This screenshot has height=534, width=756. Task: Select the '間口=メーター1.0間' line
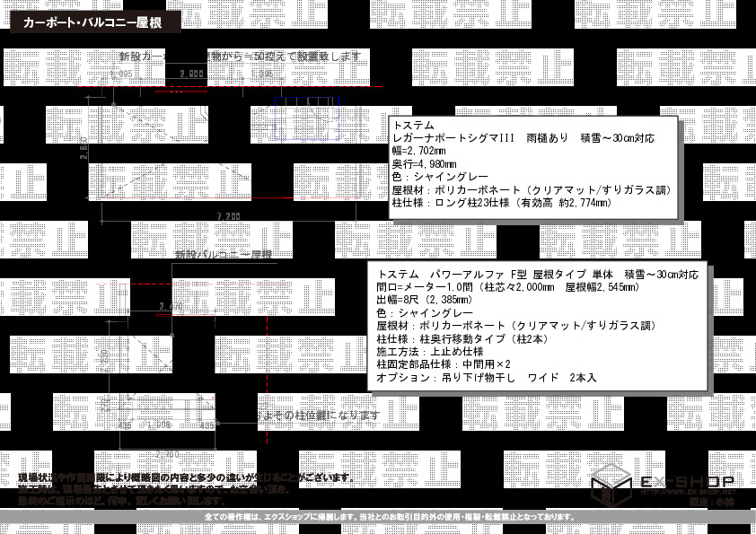[x=508, y=287]
